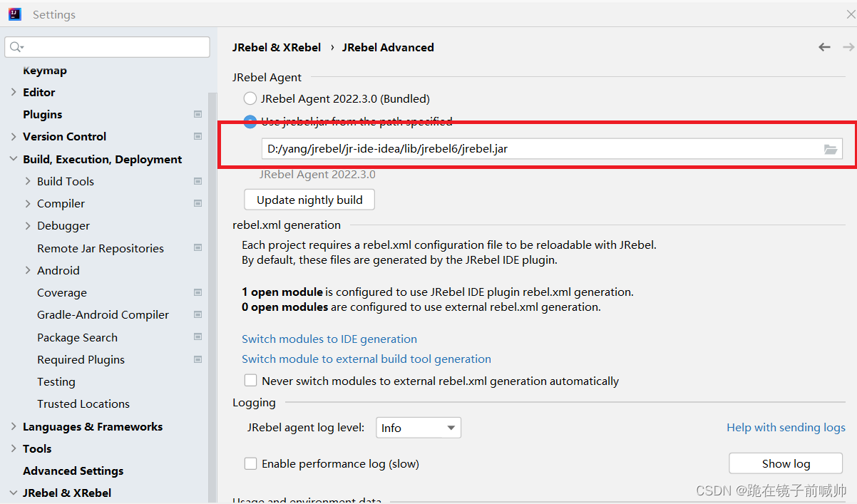This screenshot has height=504, width=857.
Task: Click the forward navigation arrow
Action: click(x=848, y=47)
